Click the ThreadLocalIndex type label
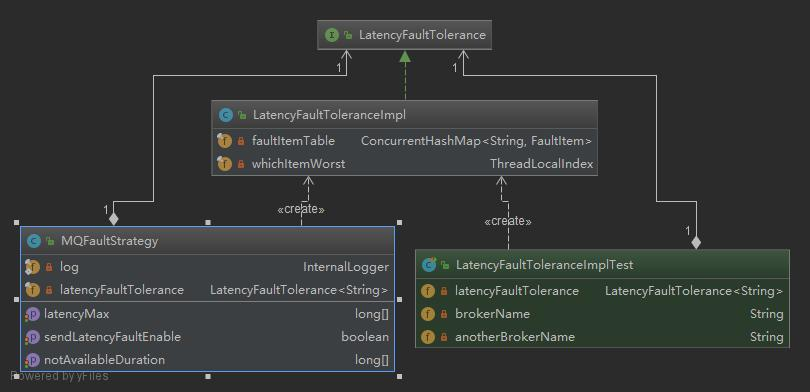Image resolution: width=810 pixels, height=392 pixels. tap(541, 164)
